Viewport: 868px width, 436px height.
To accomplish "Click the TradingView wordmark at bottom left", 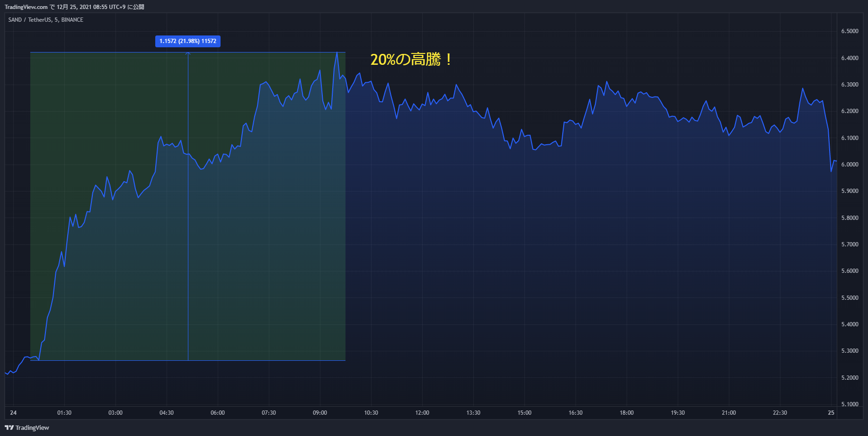I will pos(32,427).
